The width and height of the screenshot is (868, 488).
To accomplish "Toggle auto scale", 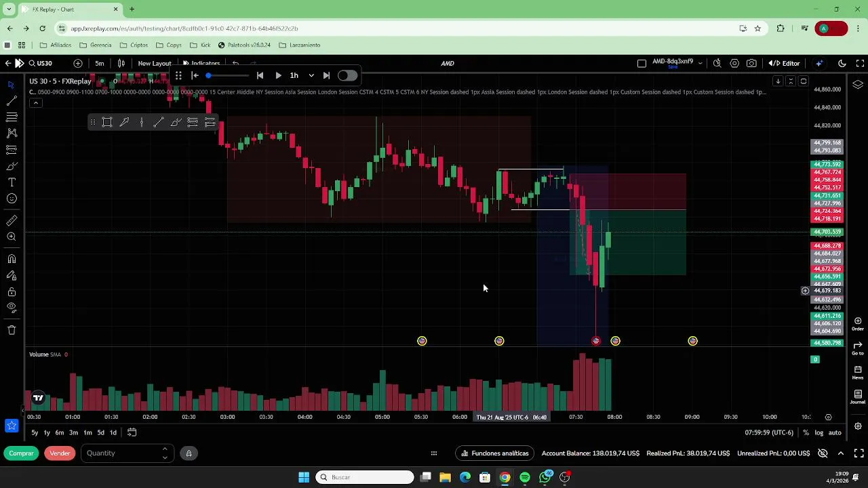I will coord(835,432).
